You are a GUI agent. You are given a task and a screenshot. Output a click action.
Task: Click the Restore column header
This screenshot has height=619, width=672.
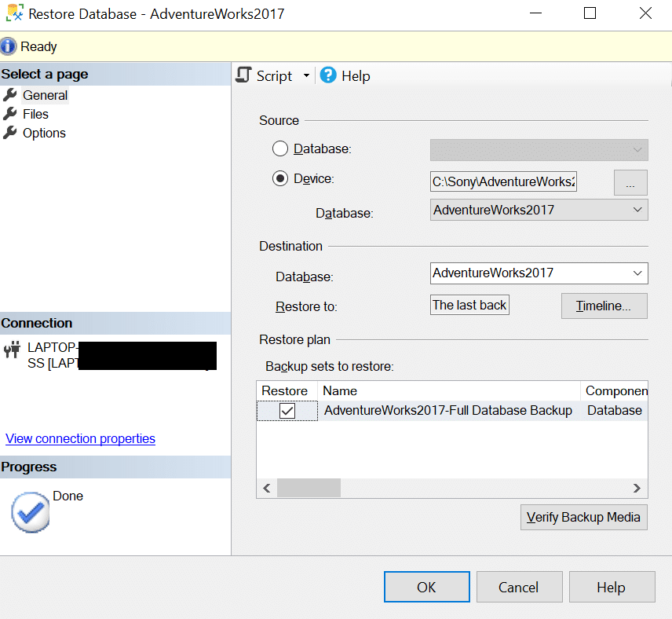(287, 390)
